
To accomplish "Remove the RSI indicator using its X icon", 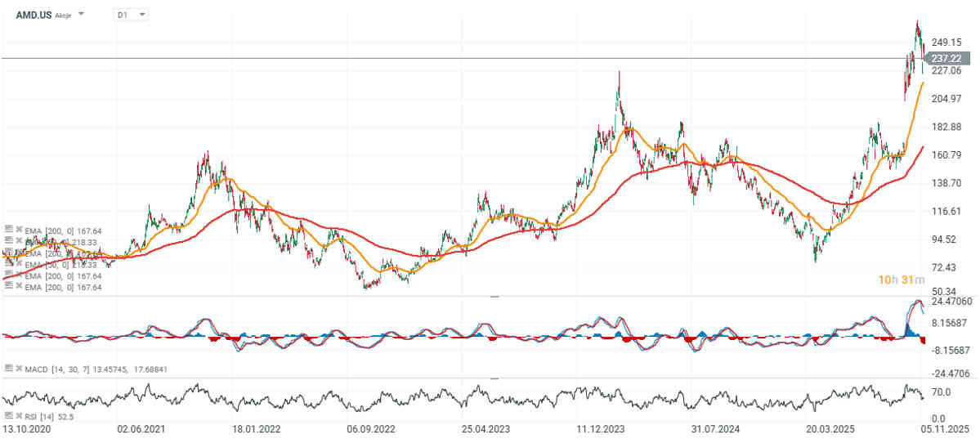I will 17,417.
